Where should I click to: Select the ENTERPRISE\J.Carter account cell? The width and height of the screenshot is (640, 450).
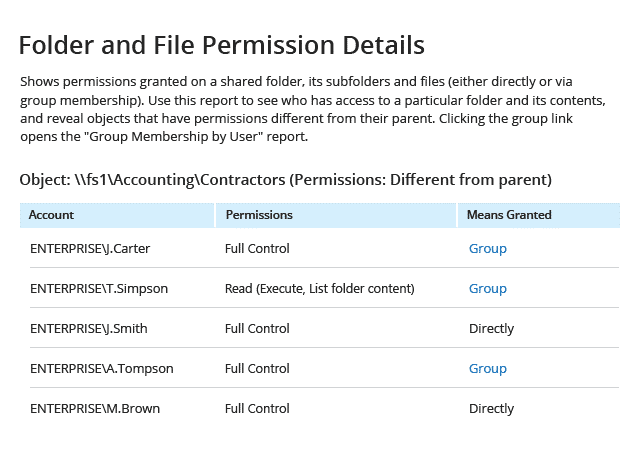click(90, 248)
